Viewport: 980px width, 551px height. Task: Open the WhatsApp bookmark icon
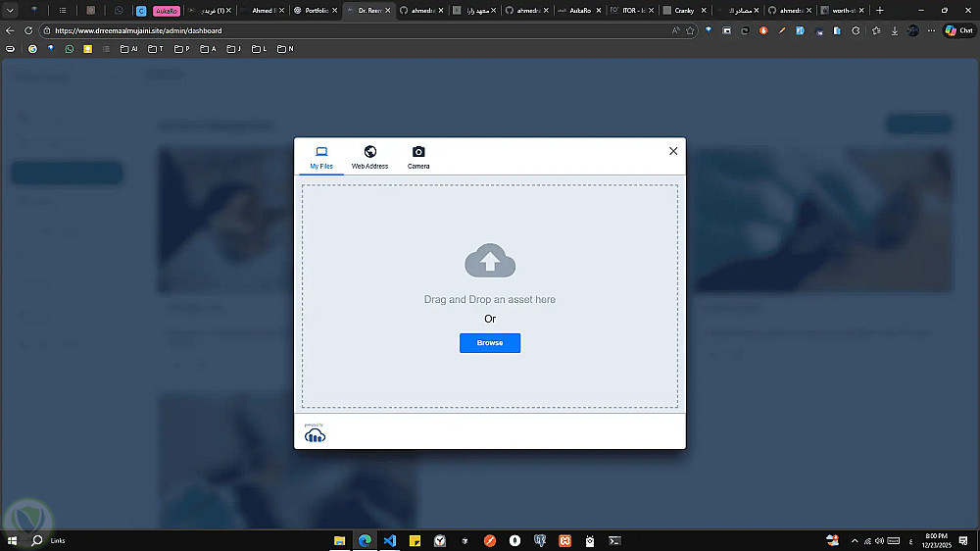[x=70, y=49]
